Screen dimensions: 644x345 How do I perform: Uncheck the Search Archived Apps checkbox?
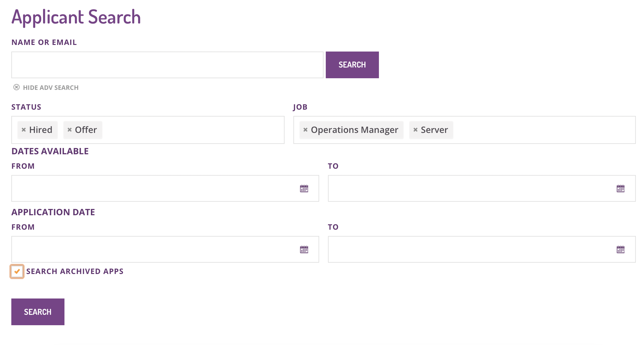(17, 271)
